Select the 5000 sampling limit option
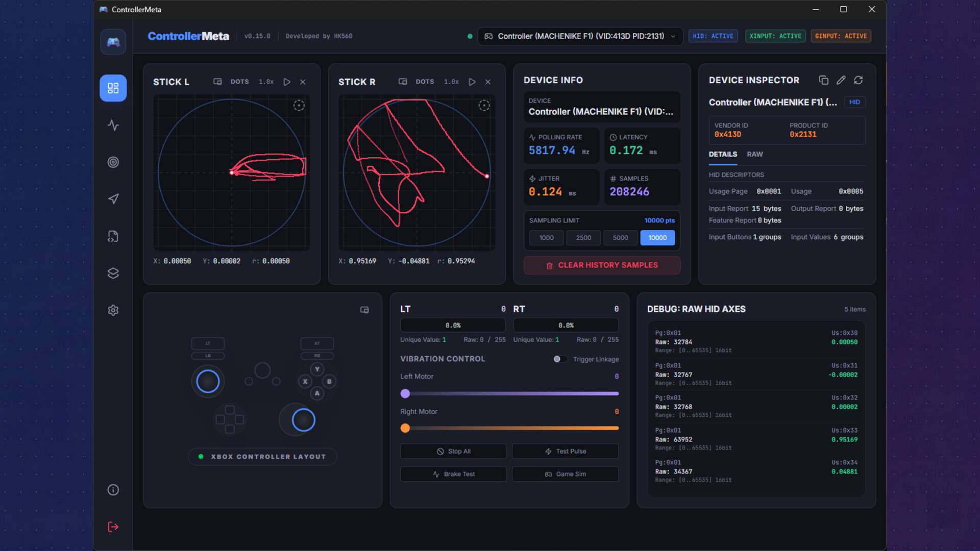Image resolution: width=980 pixels, height=551 pixels. (620, 238)
